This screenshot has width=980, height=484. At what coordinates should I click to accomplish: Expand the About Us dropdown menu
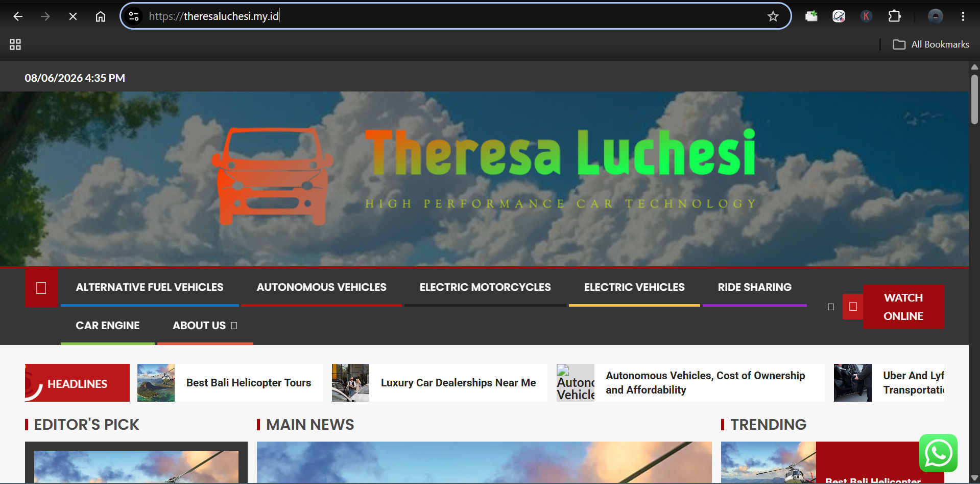[205, 326]
